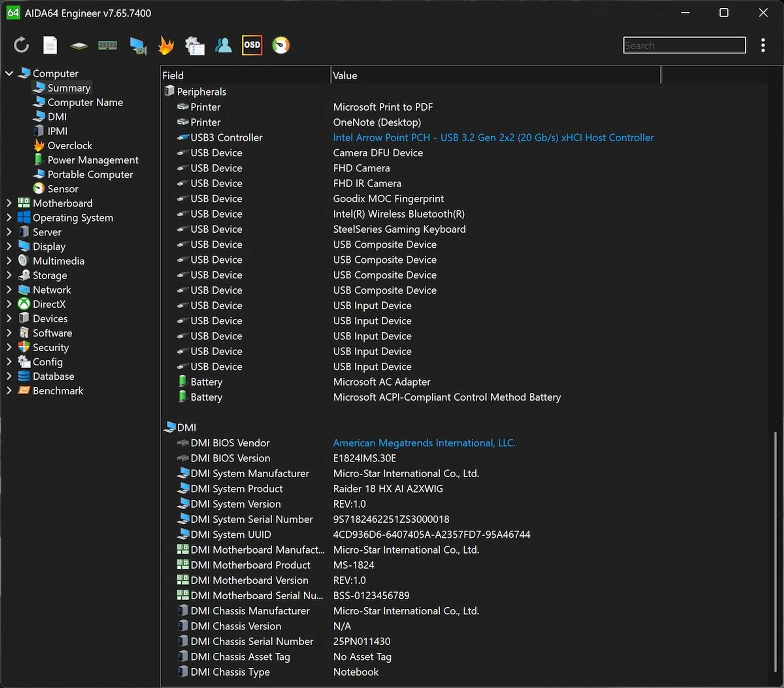Open American Megatrends International link
The width and height of the screenshot is (784, 688).
(424, 443)
